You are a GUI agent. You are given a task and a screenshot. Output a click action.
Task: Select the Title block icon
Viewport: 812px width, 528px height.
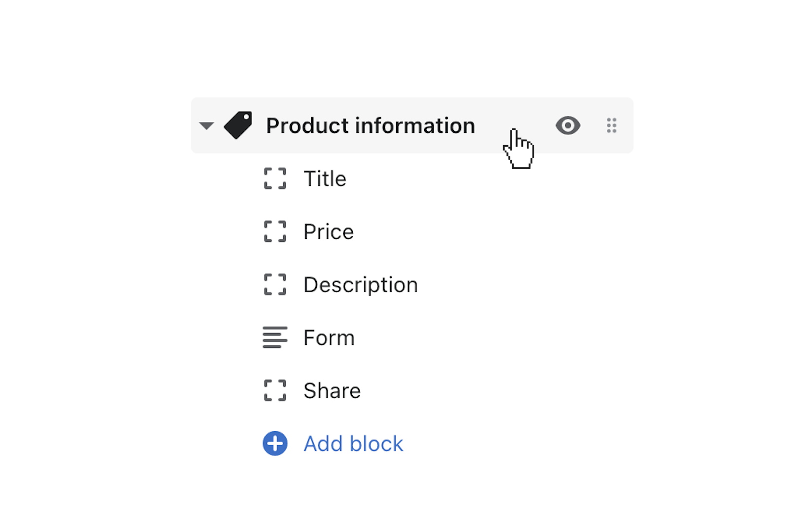(x=275, y=179)
